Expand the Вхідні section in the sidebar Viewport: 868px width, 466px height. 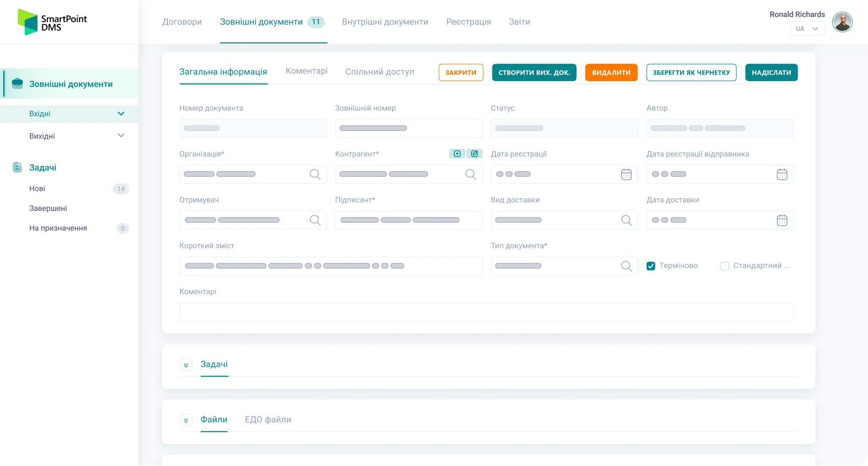coord(121,113)
